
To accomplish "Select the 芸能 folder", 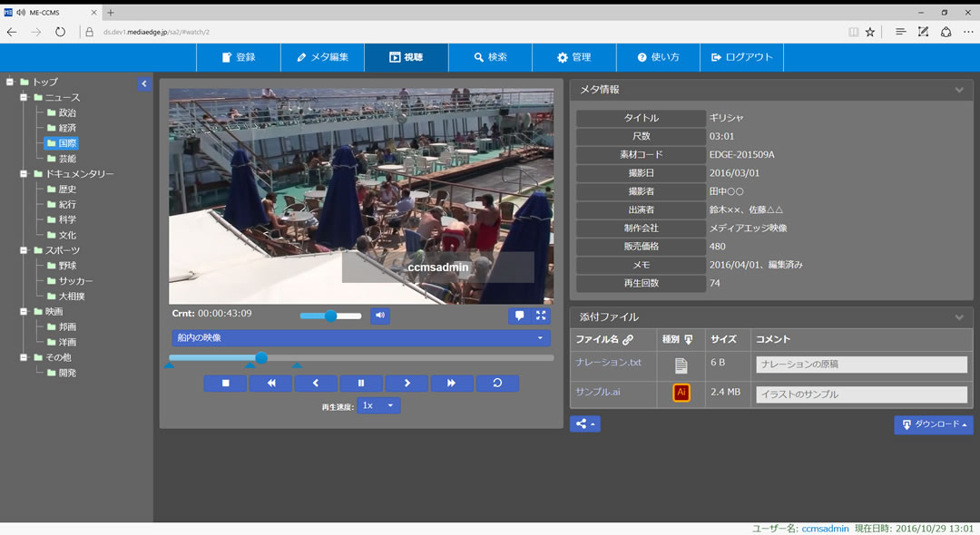I will click(x=62, y=159).
